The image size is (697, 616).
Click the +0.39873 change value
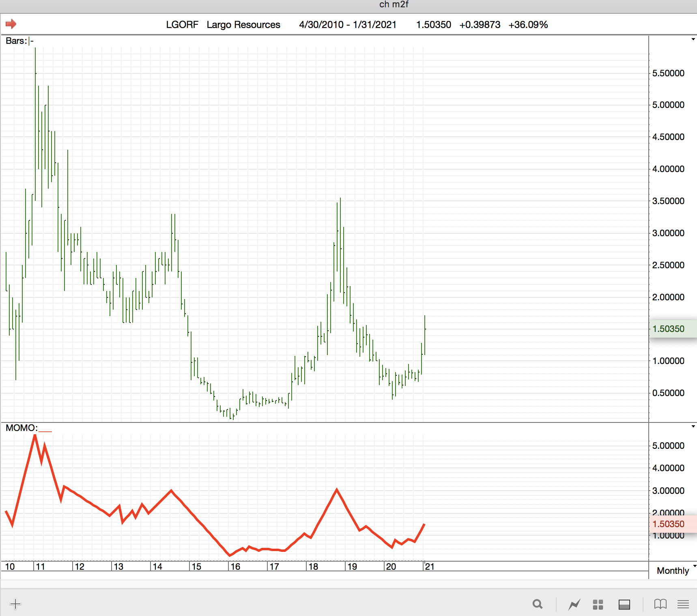[x=480, y=25]
